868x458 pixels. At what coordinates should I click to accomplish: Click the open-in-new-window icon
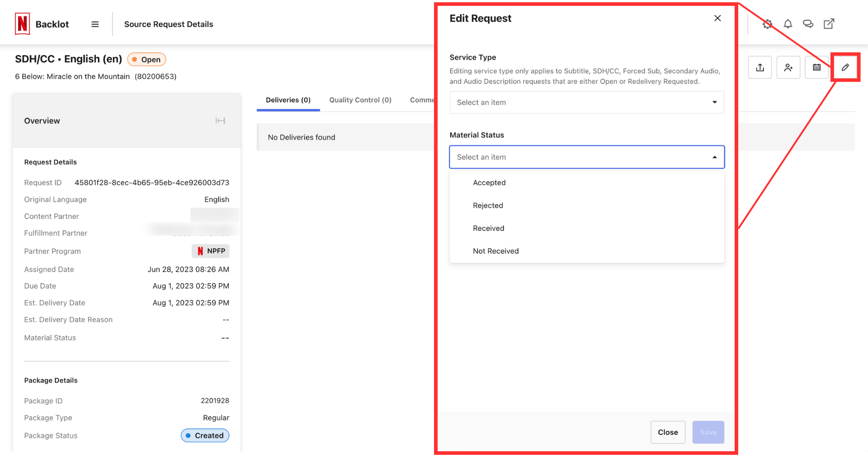(829, 24)
